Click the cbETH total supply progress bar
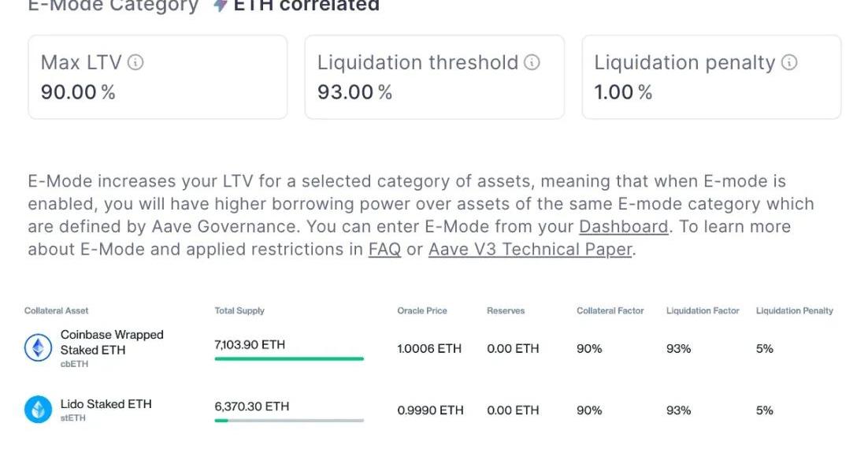The width and height of the screenshot is (868, 449). click(290, 358)
